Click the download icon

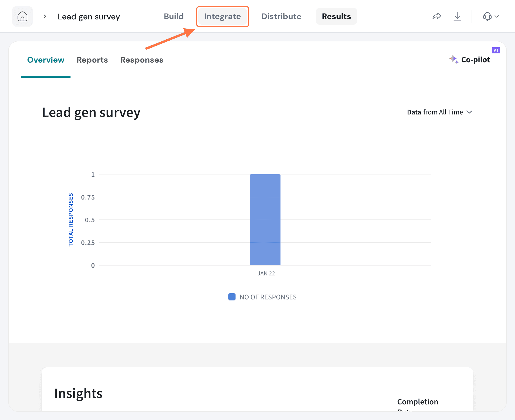[x=457, y=17]
